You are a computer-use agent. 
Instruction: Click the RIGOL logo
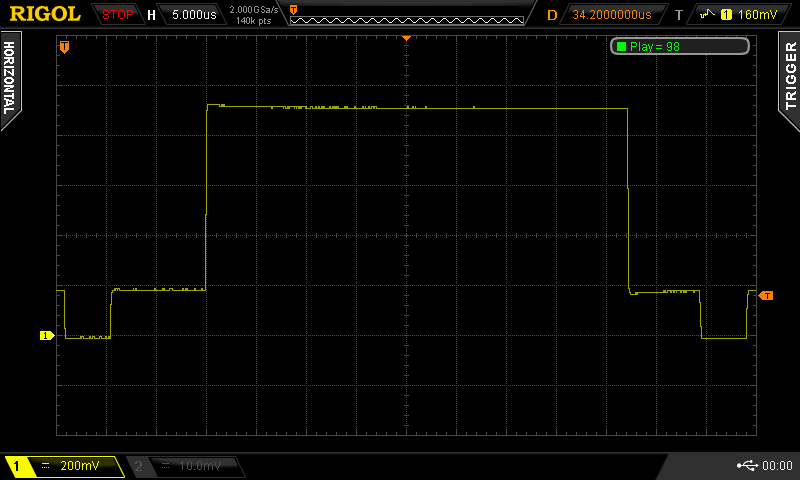(45, 14)
